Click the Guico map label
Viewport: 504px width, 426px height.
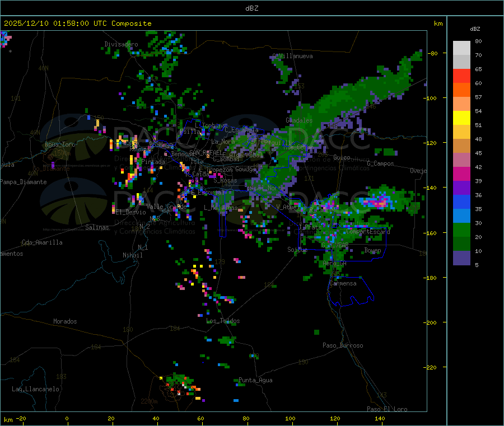click(342, 158)
